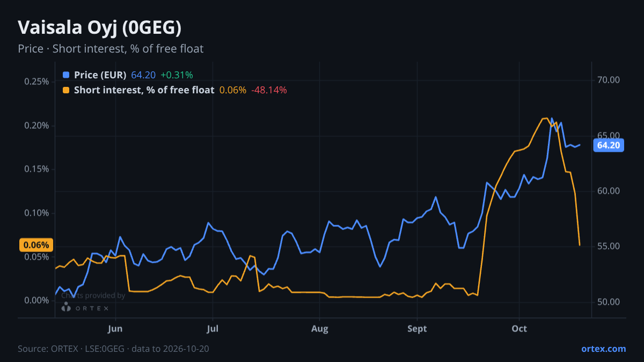Click the Jul x-axis label
The image size is (644, 362).
pyautogui.click(x=213, y=328)
